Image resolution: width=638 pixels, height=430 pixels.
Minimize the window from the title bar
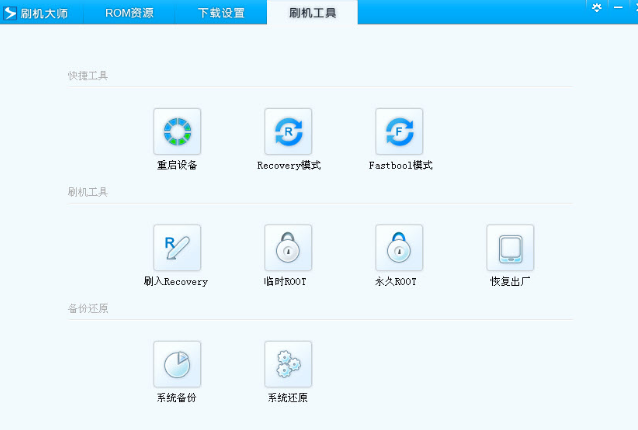[618, 8]
